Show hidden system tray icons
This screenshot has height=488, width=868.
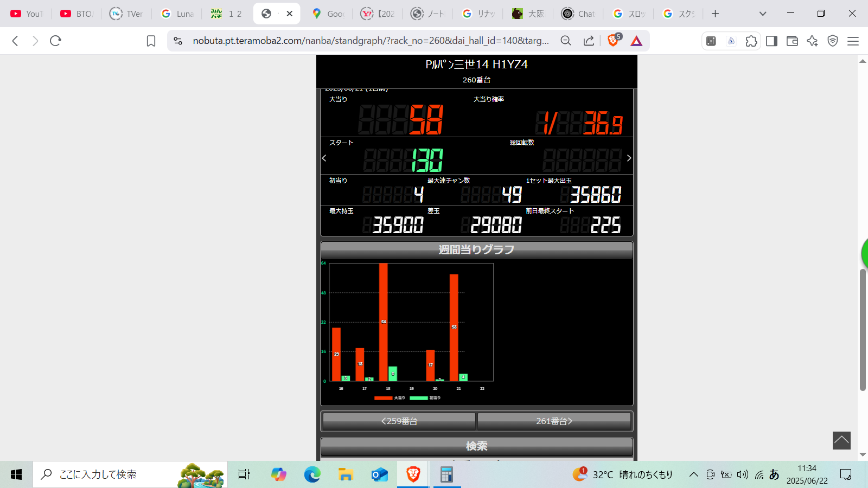pos(694,474)
